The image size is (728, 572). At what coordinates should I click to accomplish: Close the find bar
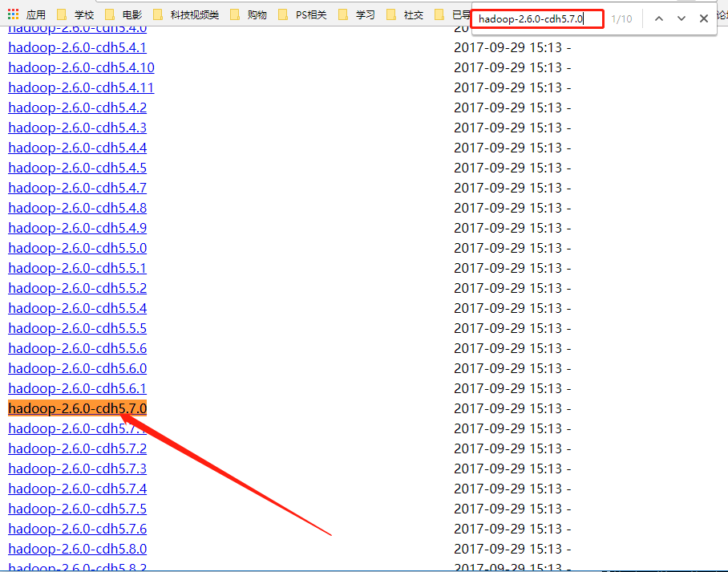704,18
